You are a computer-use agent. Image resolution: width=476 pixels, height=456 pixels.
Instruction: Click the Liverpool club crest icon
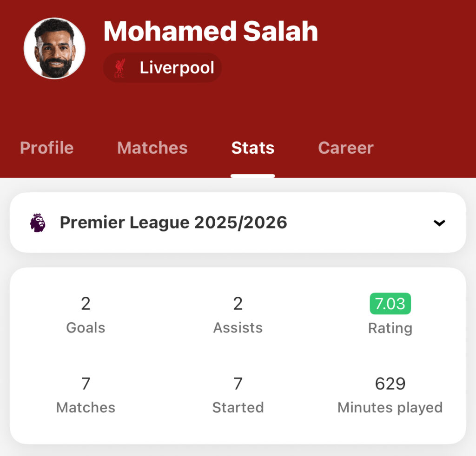[x=119, y=68]
